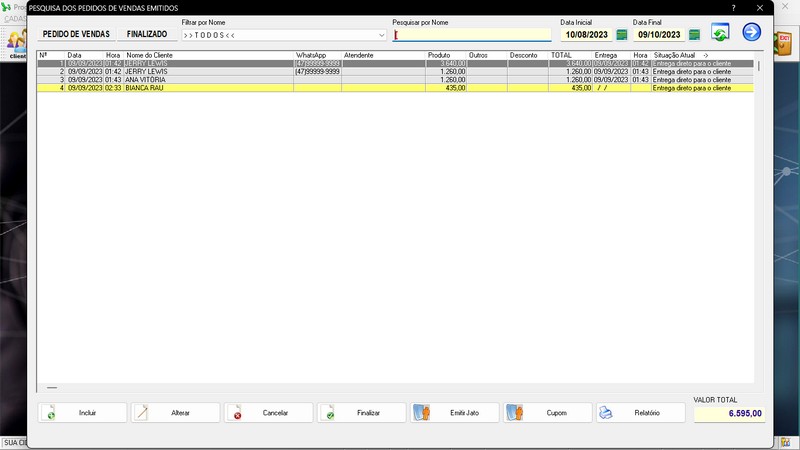Click the 435,00 total cell
Viewport: 800px width, 450px height.
570,88
